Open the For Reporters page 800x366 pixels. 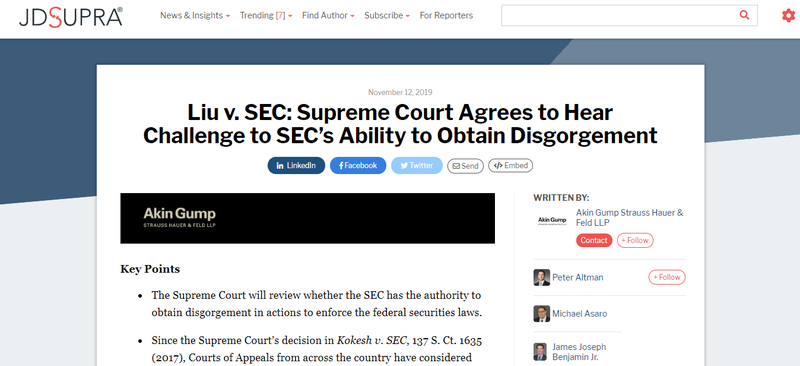446,16
